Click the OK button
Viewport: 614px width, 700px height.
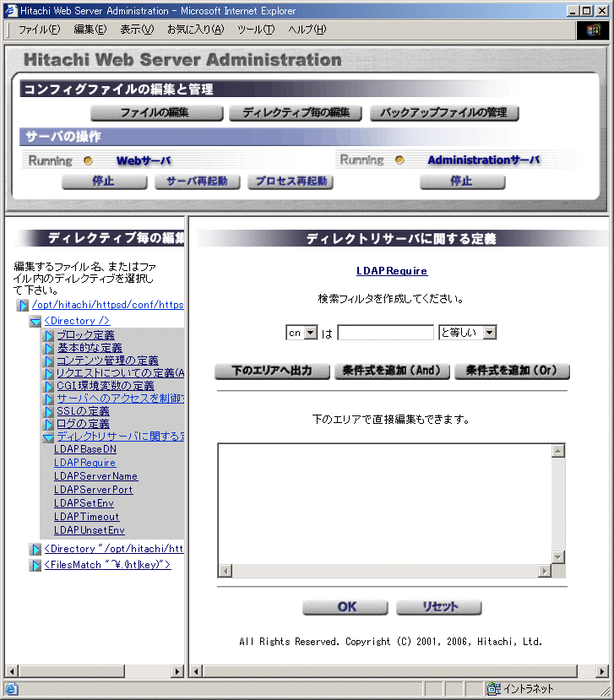point(345,608)
